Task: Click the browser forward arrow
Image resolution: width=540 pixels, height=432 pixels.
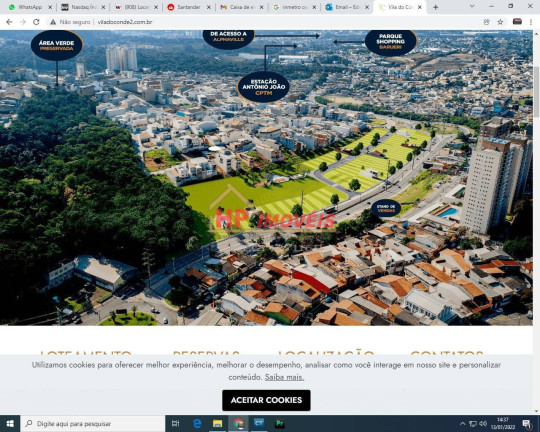Action: point(23,22)
